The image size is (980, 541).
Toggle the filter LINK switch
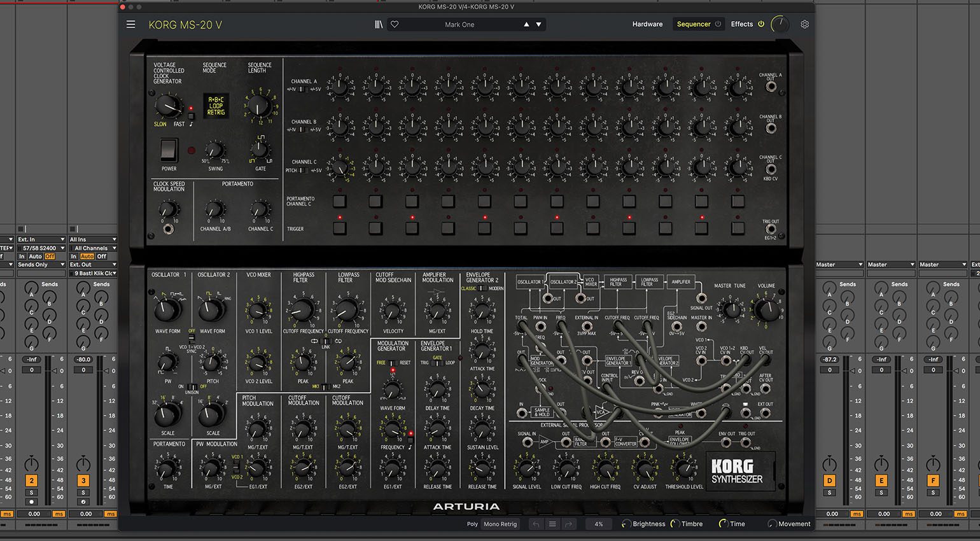pyautogui.click(x=325, y=341)
